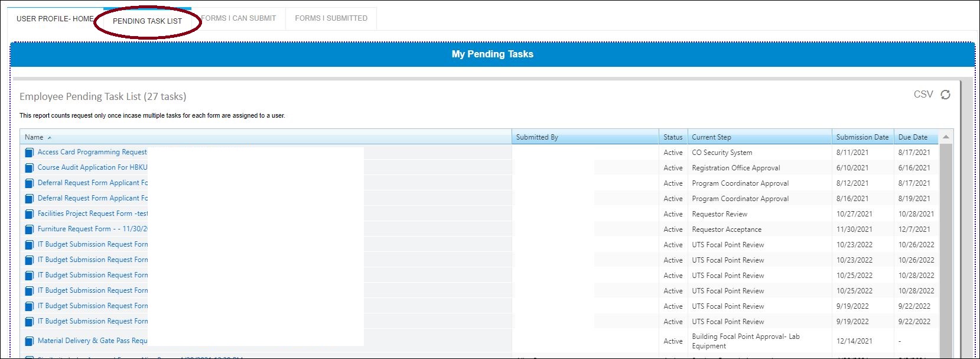Click the Access Card Programming Request form icon
980x359 pixels.
tap(30, 153)
